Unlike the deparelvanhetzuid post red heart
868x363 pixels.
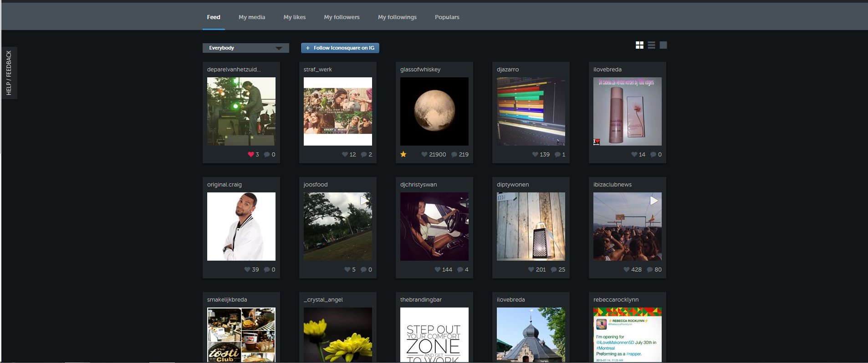click(x=250, y=154)
